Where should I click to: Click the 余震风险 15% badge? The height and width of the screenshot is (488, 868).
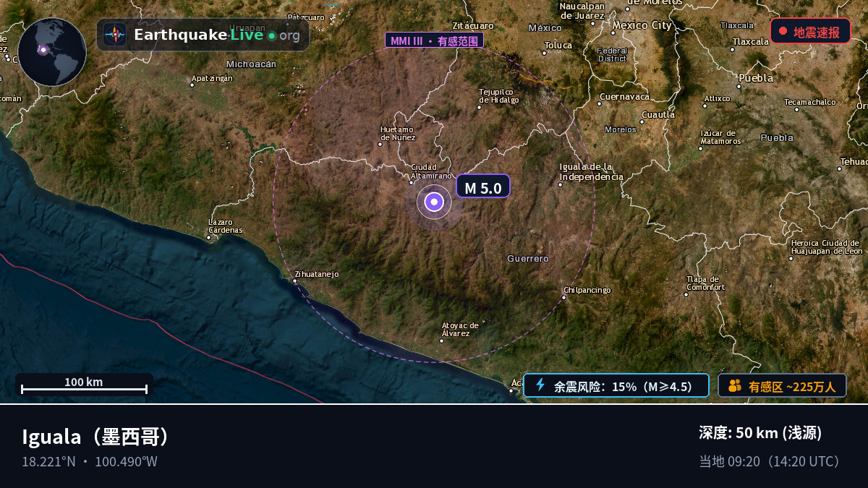(616, 385)
